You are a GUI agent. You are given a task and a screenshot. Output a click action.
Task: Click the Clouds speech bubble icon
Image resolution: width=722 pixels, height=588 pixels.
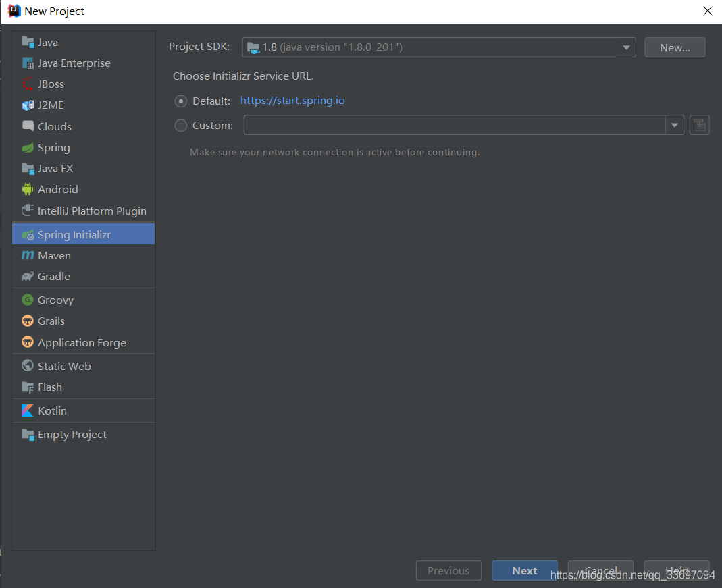pos(28,126)
